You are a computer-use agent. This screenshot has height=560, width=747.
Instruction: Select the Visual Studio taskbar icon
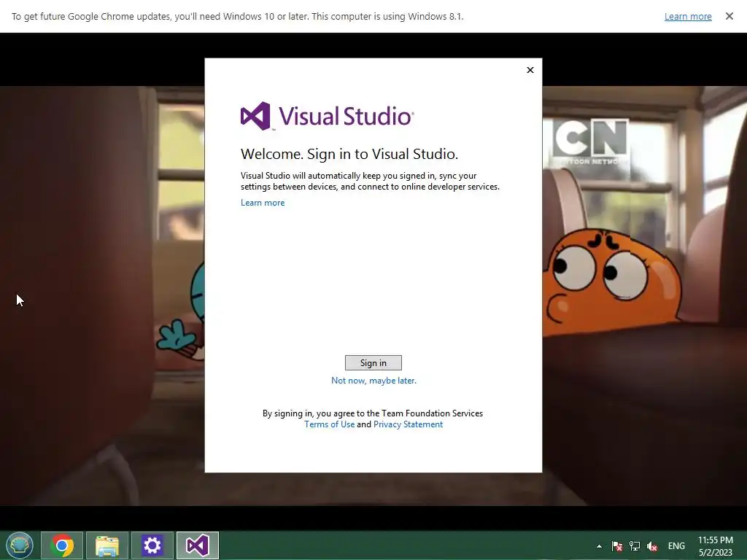197,545
